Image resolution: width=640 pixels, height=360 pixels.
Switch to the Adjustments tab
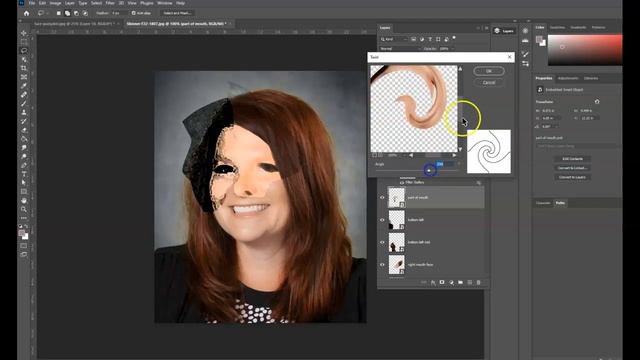(568, 78)
